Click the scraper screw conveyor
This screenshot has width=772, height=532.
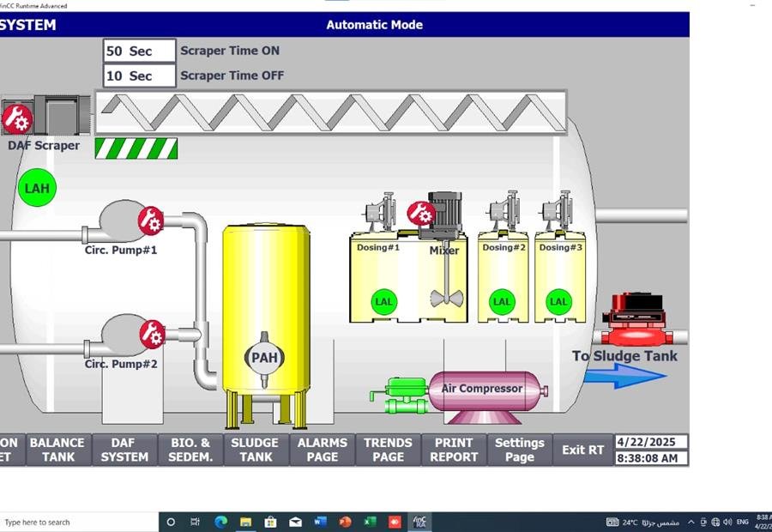point(331,112)
